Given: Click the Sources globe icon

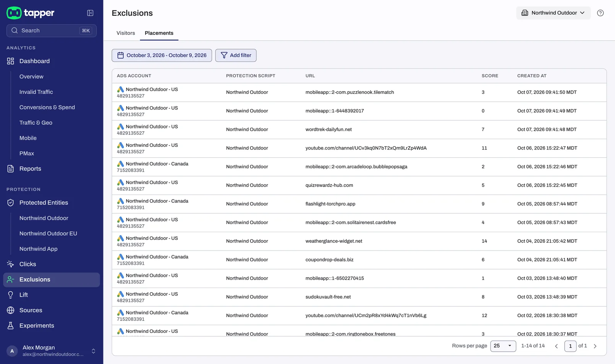Looking at the screenshot, I should [11, 310].
